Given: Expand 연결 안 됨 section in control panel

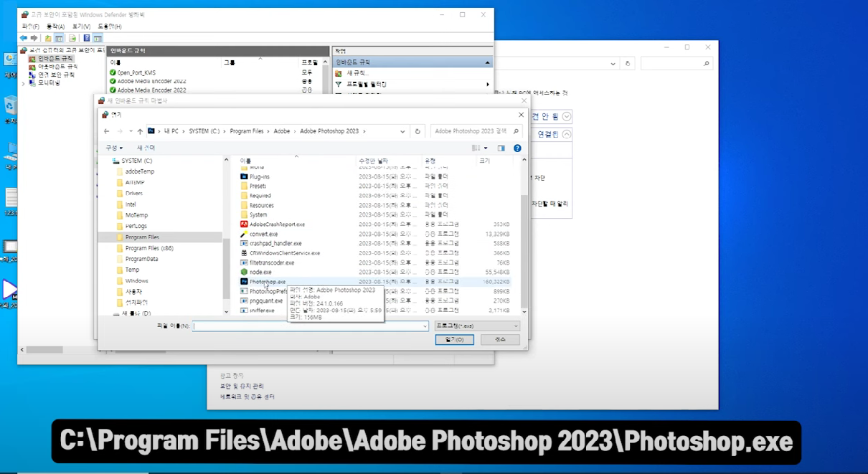Looking at the screenshot, I should 567,116.
